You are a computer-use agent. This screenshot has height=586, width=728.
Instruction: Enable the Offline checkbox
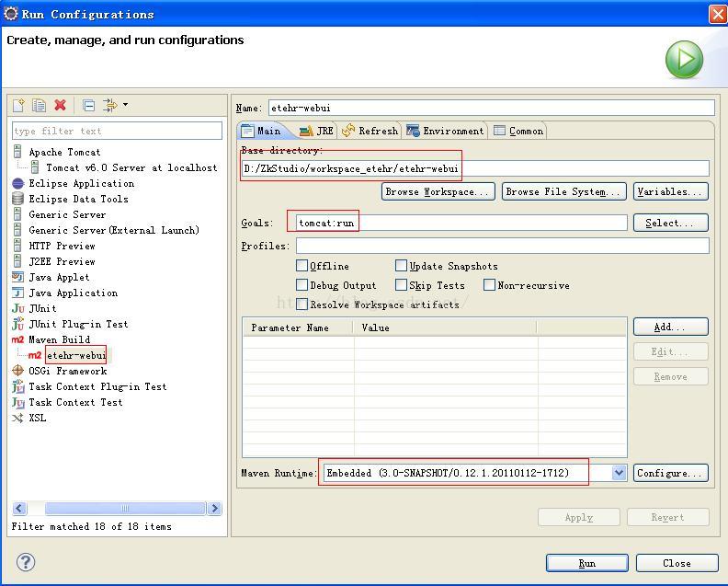[301, 265]
